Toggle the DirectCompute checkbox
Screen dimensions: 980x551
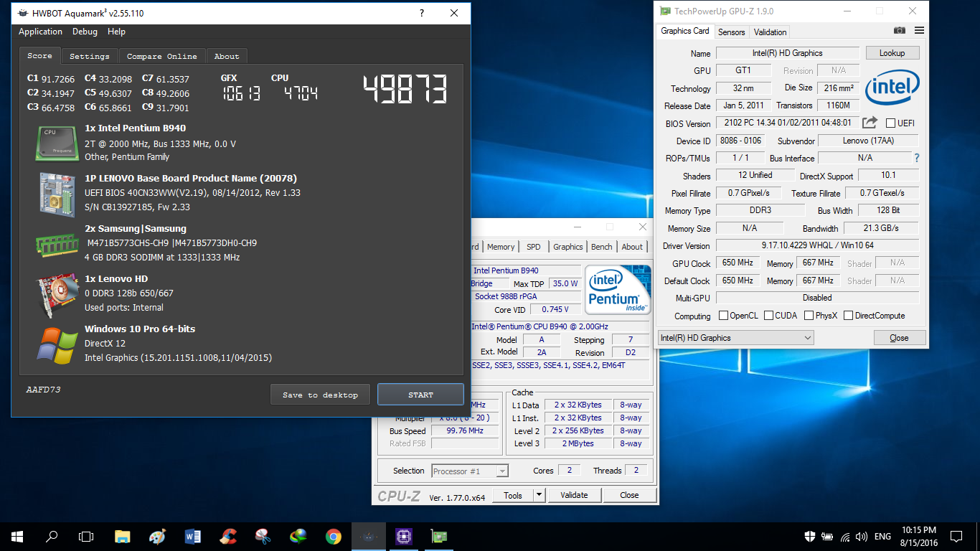click(848, 316)
